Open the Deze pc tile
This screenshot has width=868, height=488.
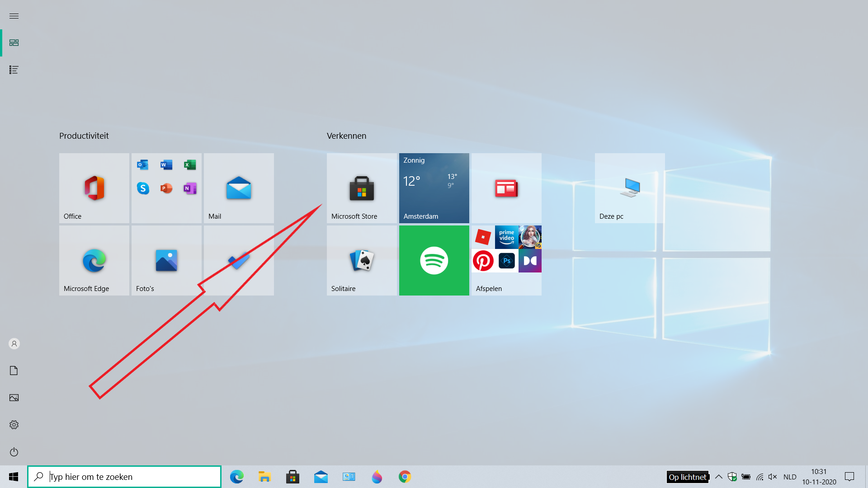click(x=629, y=188)
